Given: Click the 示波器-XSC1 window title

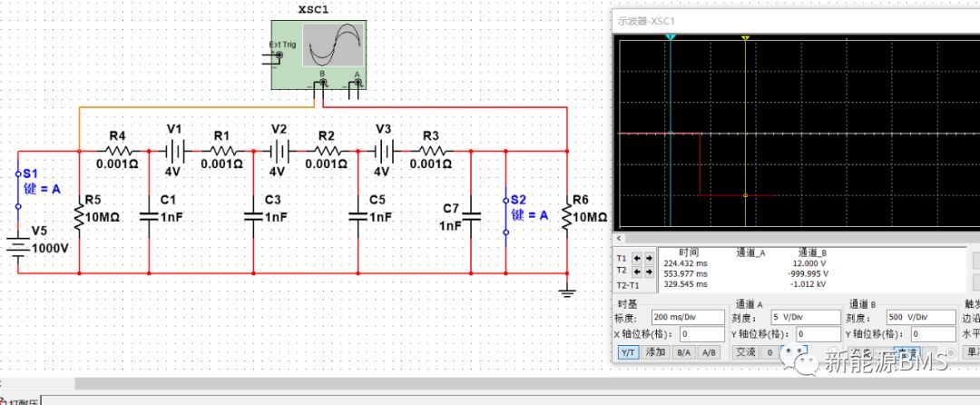Looking at the screenshot, I should pos(646,21).
